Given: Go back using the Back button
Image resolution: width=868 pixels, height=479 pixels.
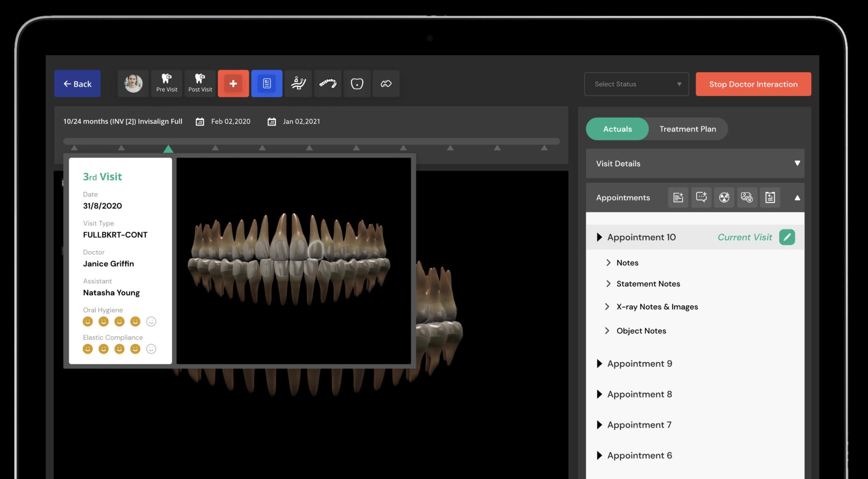Looking at the screenshot, I should point(78,84).
